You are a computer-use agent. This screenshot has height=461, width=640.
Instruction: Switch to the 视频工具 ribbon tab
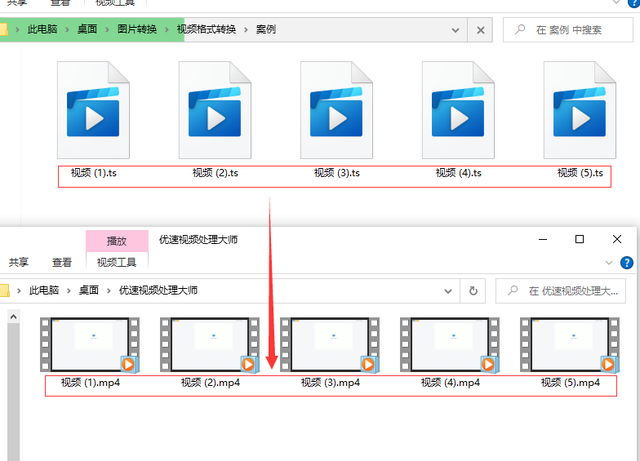pyautogui.click(x=117, y=262)
